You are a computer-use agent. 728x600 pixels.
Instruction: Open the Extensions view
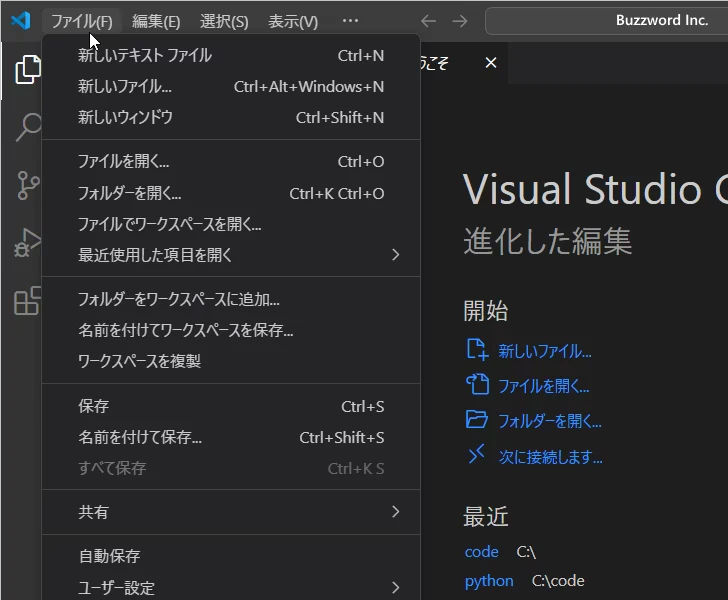(28, 300)
